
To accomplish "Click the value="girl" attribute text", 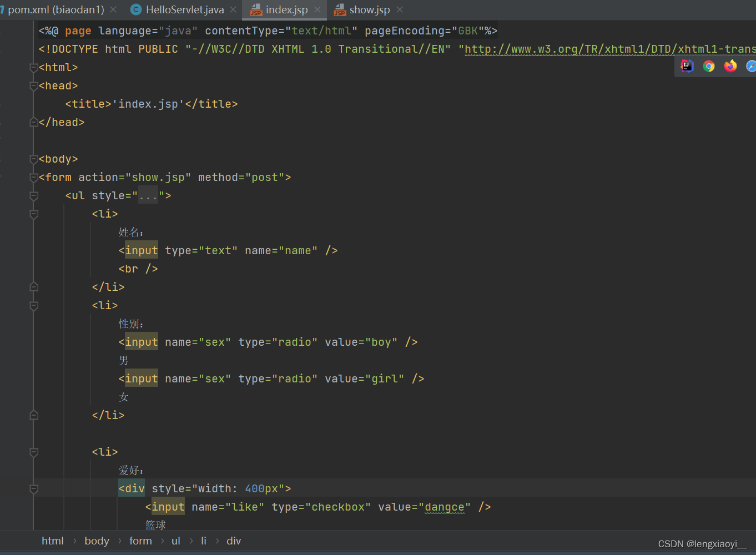I will (x=365, y=379).
